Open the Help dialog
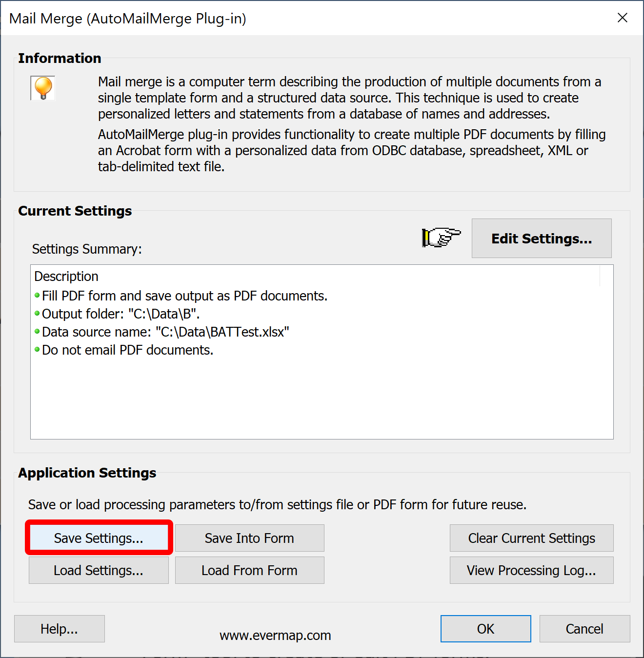 pos(59,629)
